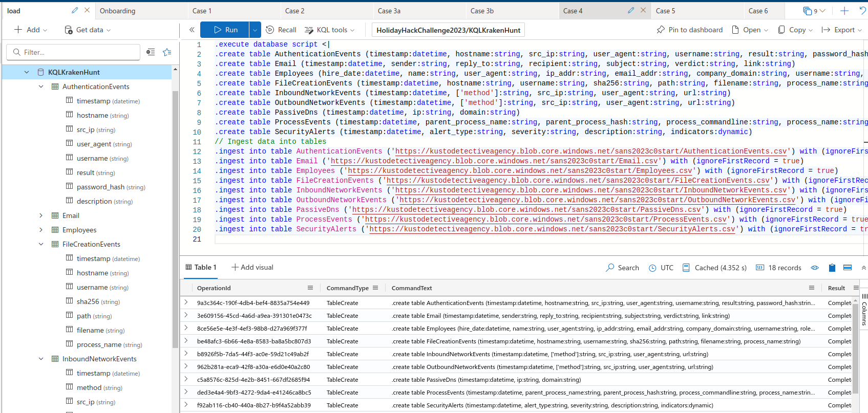Collapse the AuthenticationEvents table

tap(41, 86)
